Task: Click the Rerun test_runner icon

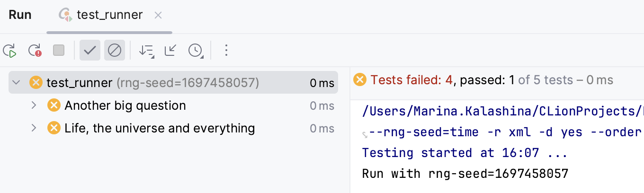Action: [10, 50]
